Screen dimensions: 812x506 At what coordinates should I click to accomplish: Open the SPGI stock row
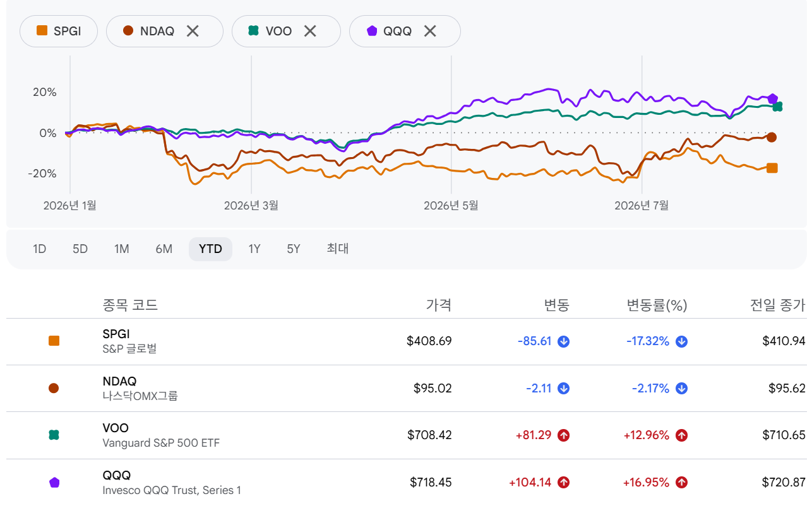[407, 341]
